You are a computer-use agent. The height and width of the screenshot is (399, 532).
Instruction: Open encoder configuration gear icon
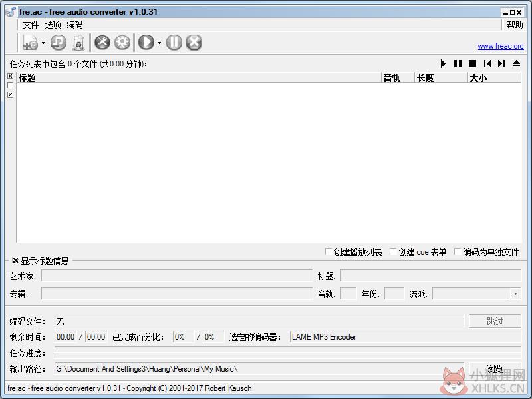[122, 43]
